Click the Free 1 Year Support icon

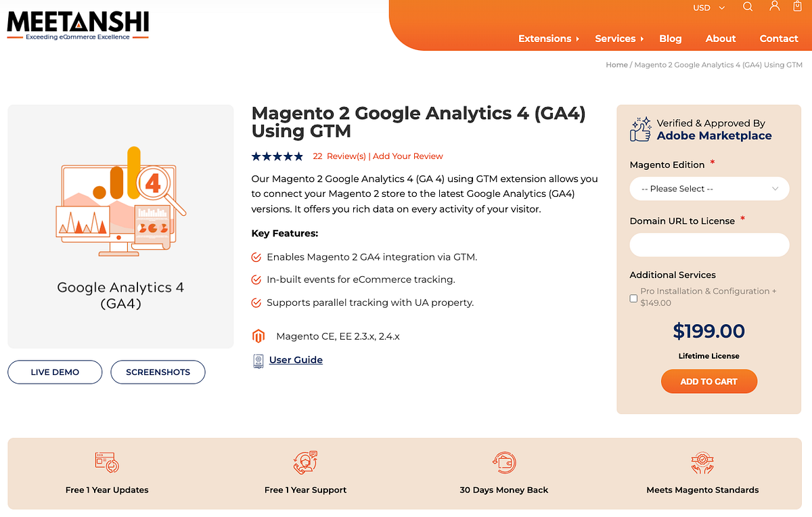[305, 462]
